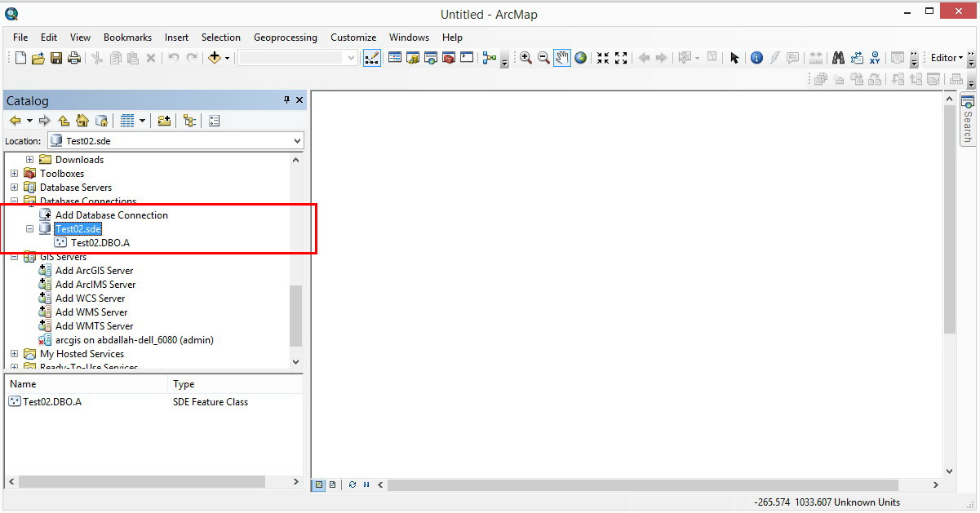The width and height of the screenshot is (980, 513).
Task: Open the ArcToolbox window
Action: (x=448, y=58)
